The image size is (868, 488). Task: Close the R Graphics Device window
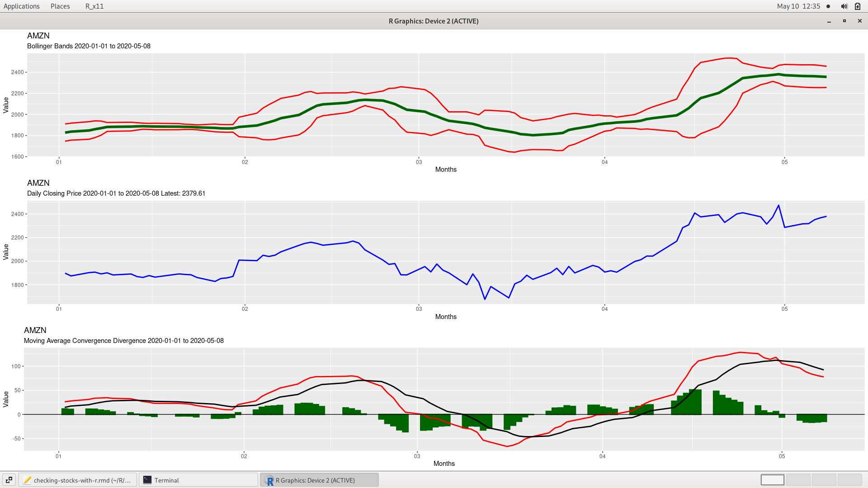[x=860, y=21]
